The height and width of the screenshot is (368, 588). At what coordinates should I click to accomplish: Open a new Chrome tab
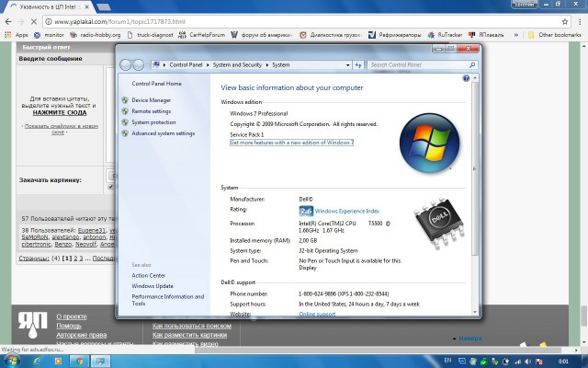(104, 6)
